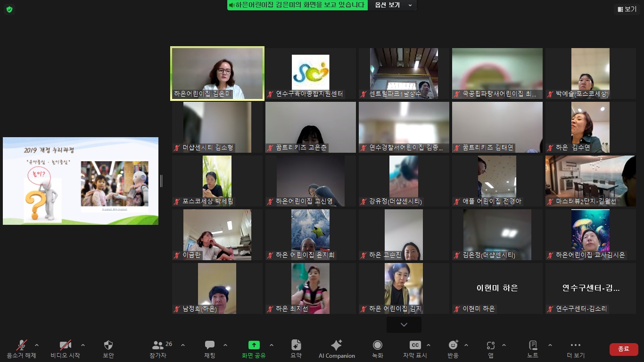The image size is (644, 362).
Task: Select the 꿈트리키즈 고은춘 video tile
Action: (311, 127)
